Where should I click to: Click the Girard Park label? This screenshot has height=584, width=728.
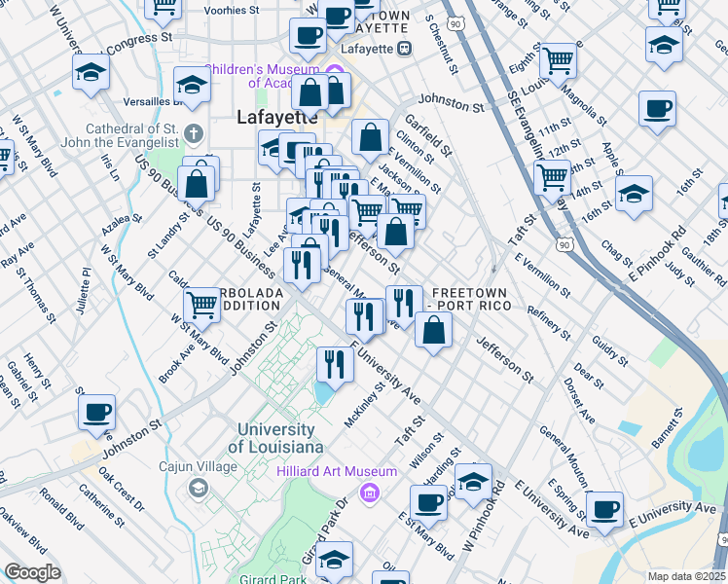pos(273,579)
